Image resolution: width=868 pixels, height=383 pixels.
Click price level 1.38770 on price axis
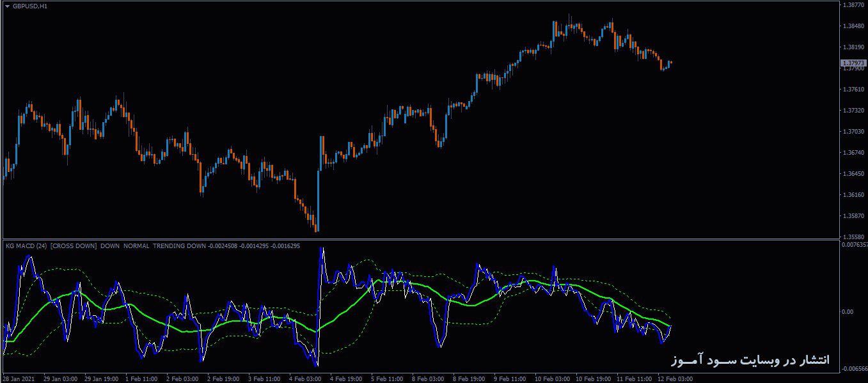coord(855,5)
